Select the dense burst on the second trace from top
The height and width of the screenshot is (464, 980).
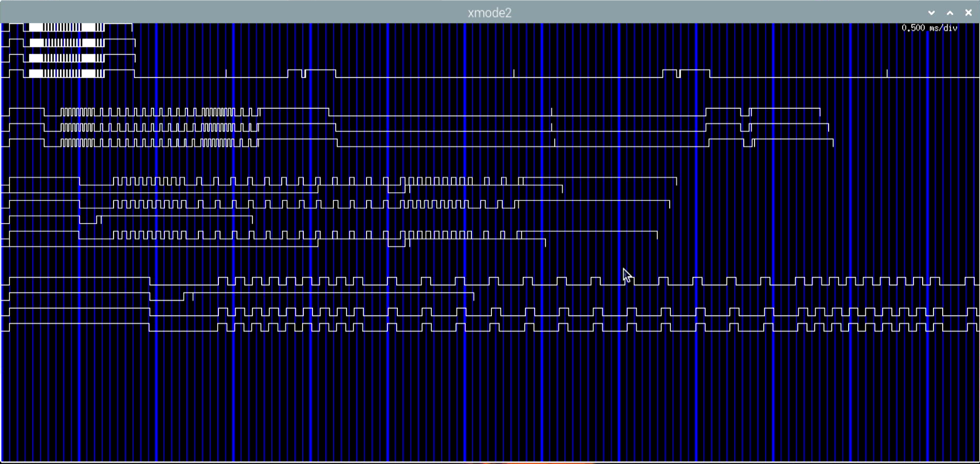[x=66, y=43]
